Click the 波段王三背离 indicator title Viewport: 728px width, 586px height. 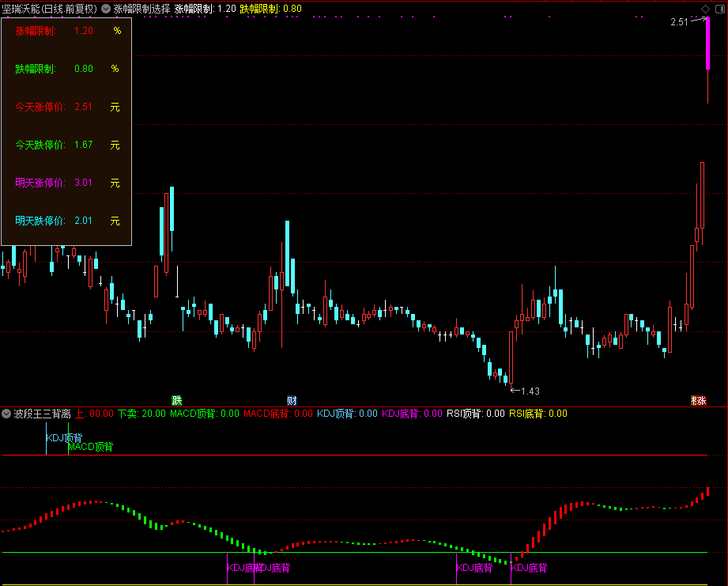(42, 414)
